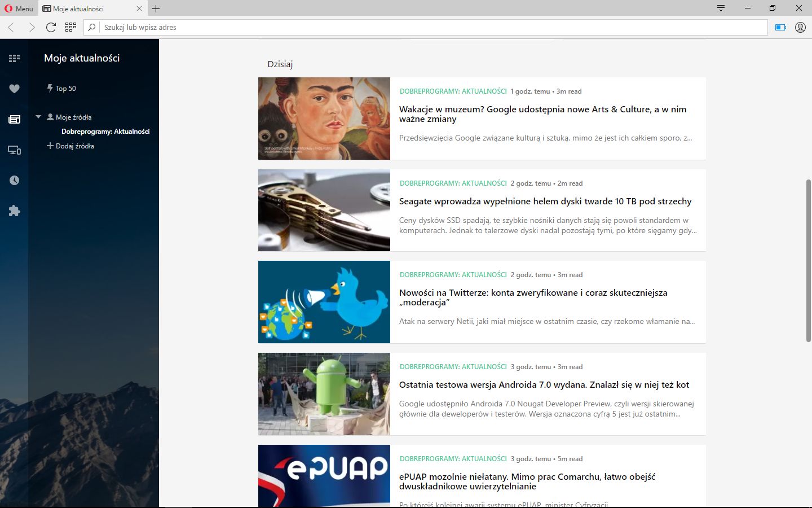Open Extensions puzzle icon in sidebar
Screen dimensions: 812x508
[x=14, y=211]
